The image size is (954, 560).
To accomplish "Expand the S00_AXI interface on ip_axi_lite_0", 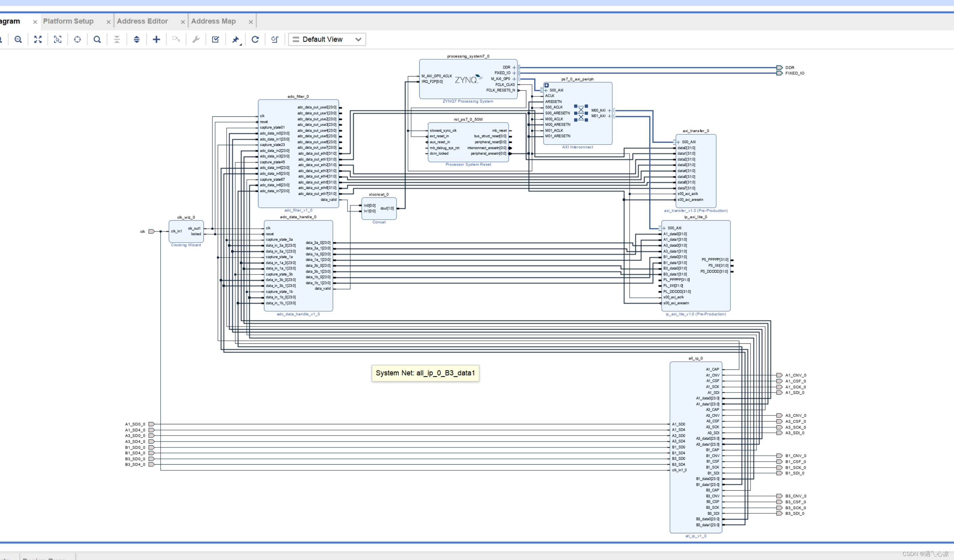I will (x=664, y=228).
